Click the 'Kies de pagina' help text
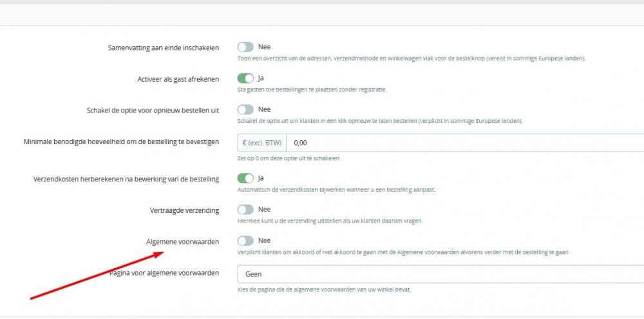The width and height of the screenshot is (644, 319). [324, 289]
